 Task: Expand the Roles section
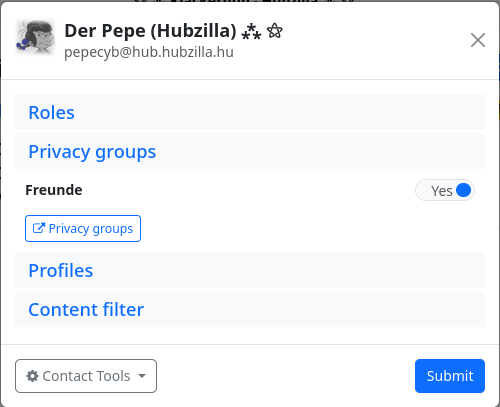pos(250,112)
